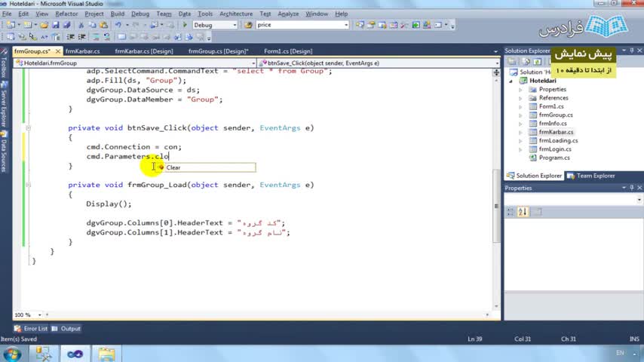
Task: Open the Build menu
Action: coord(118,14)
